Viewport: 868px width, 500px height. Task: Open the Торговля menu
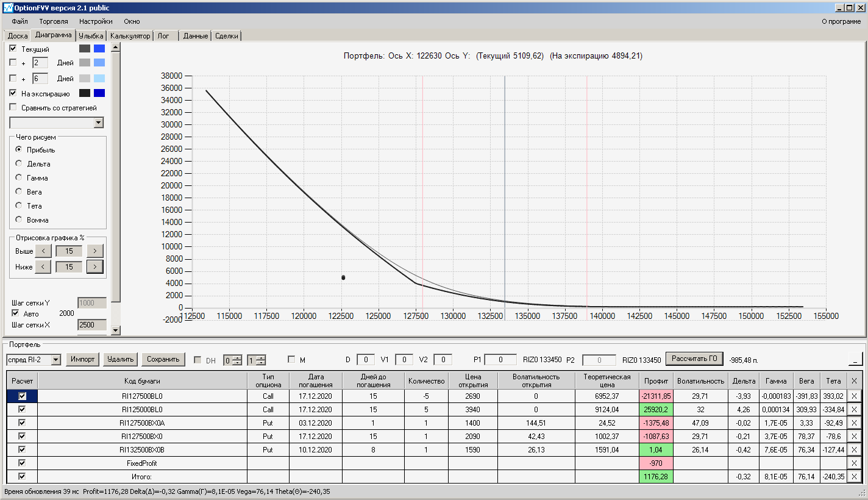pos(54,21)
